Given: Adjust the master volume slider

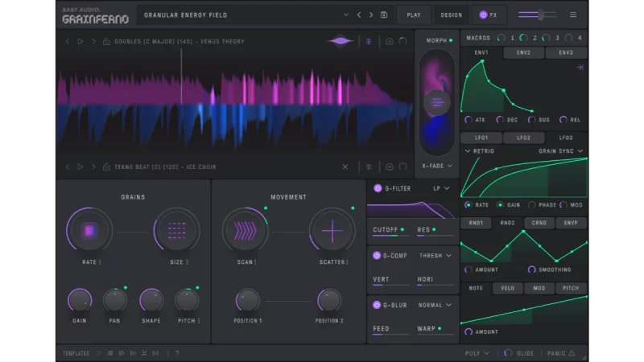Looking at the screenshot, I should click(537, 14).
